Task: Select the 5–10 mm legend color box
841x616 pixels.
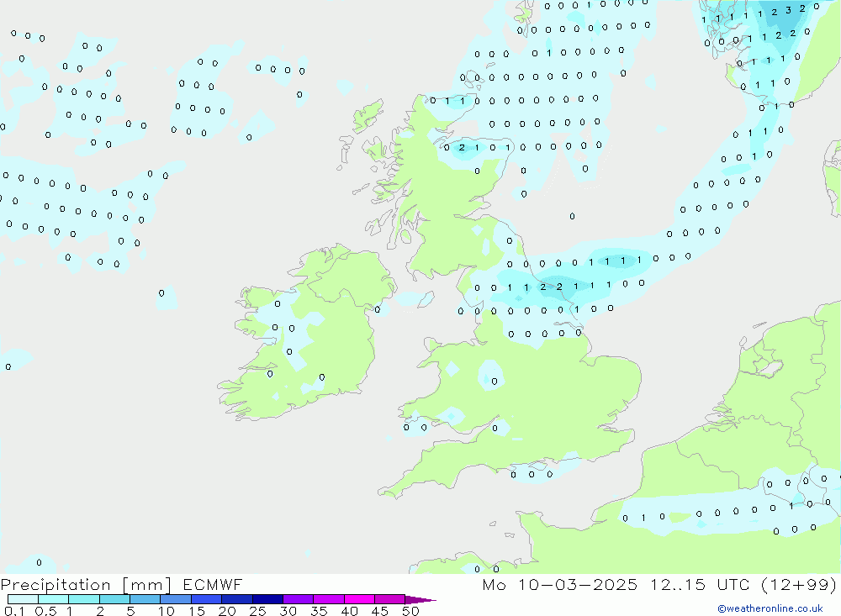Action: tap(145, 599)
